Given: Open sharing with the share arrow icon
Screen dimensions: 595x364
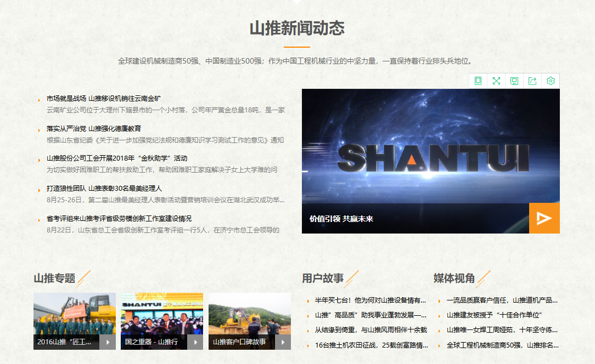Looking at the screenshot, I should pos(532,81).
